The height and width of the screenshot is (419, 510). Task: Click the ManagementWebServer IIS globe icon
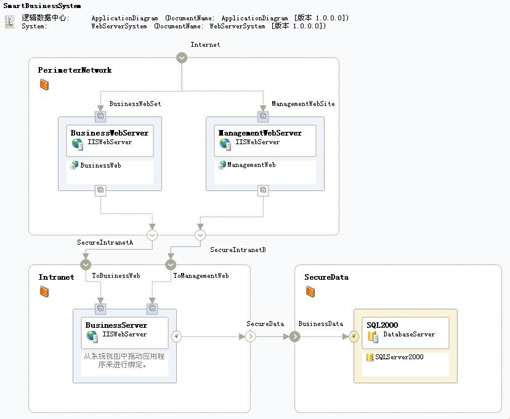(x=225, y=145)
